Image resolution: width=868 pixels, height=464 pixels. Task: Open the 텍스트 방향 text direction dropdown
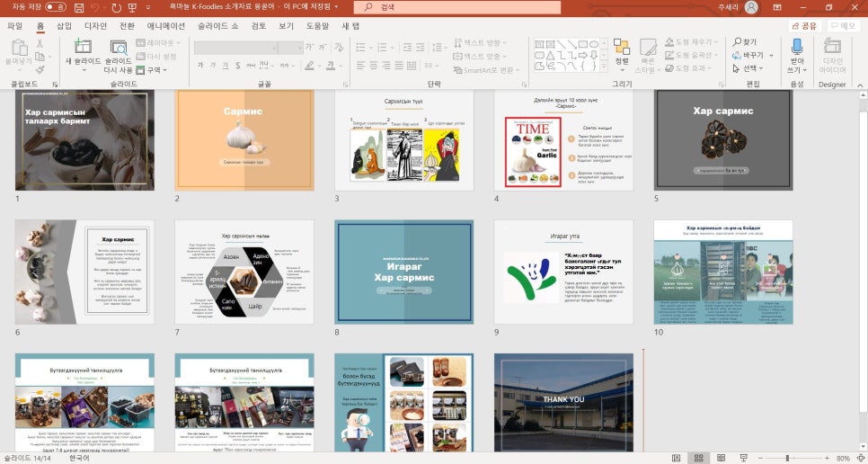pos(481,42)
